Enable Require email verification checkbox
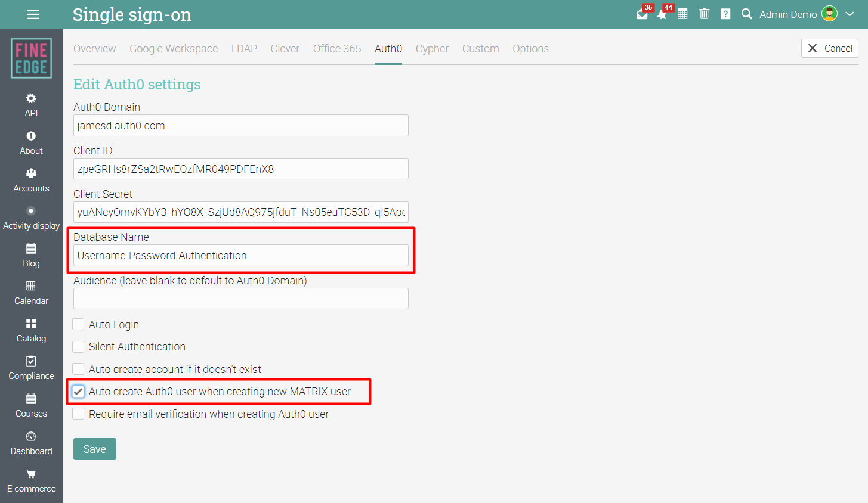 [78, 414]
